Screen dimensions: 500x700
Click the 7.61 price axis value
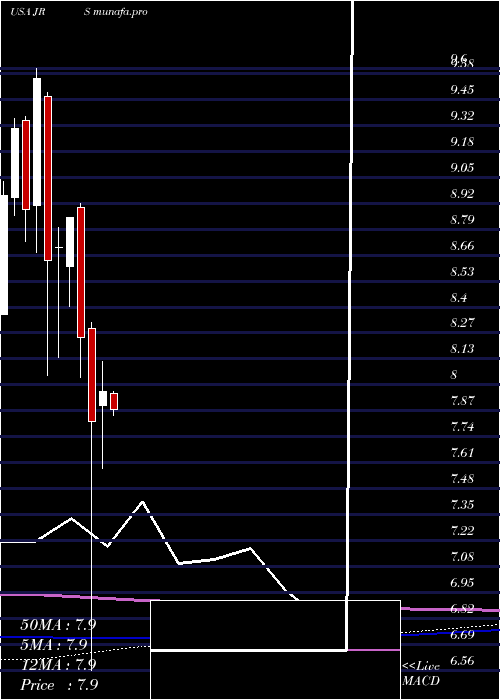click(x=462, y=453)
